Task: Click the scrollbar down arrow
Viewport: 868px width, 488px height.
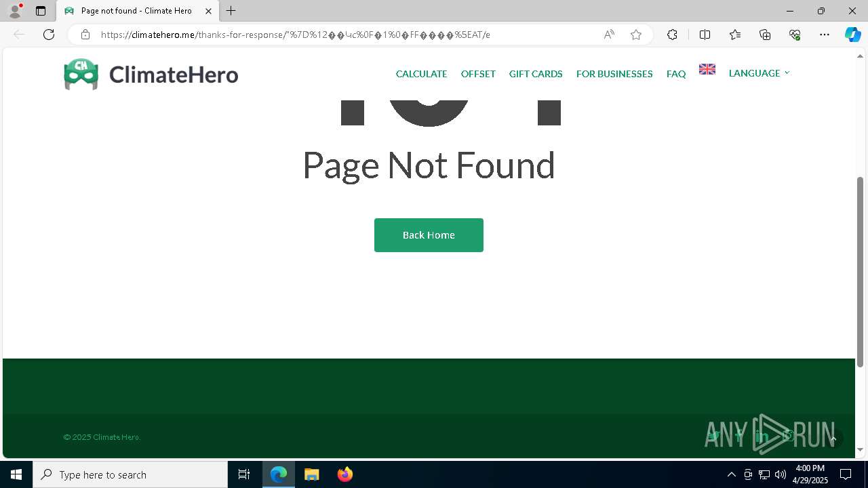Action: tap(861, 450)
